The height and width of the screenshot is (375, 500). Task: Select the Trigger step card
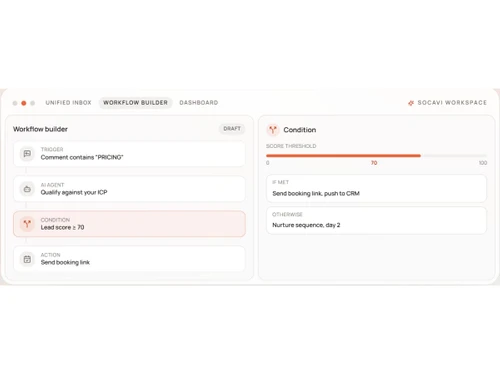[x=129, y=154]
